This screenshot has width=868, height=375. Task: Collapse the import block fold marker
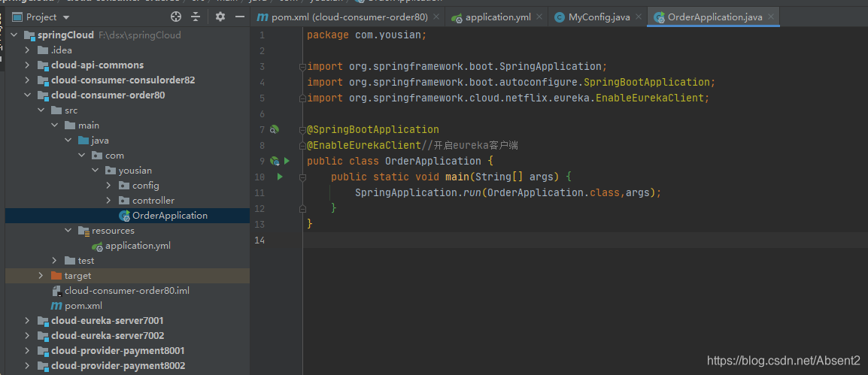(x=302, y=67)
